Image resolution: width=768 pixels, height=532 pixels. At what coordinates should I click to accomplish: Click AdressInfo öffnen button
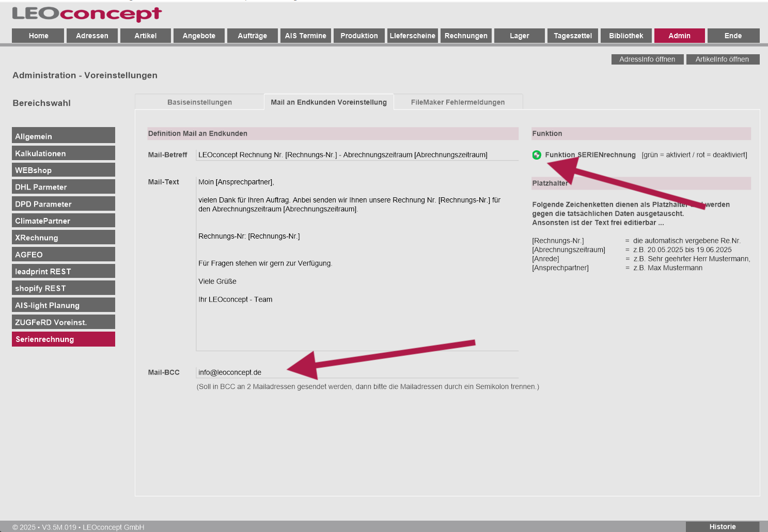point(648,59)
